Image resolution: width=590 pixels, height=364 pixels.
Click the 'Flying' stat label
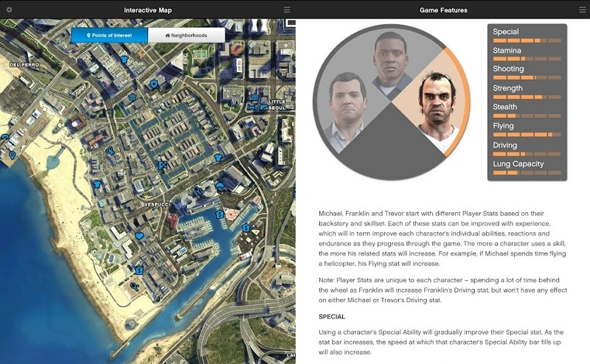pyautogui.click(x=503, y=126)
